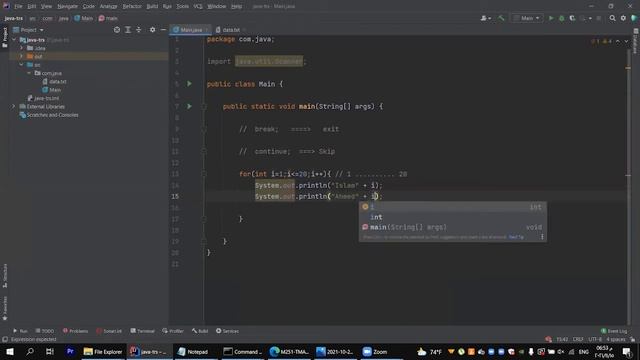Open the TODO tool window button

(44, 331)
